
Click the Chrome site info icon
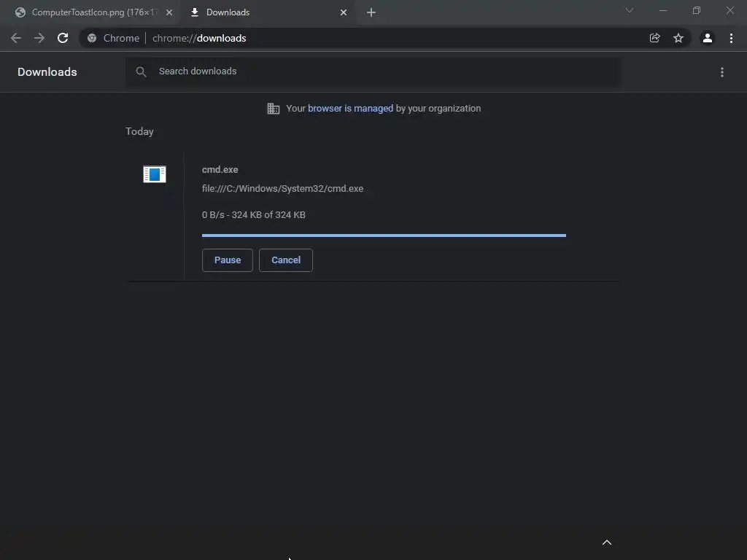coord(92,38)
